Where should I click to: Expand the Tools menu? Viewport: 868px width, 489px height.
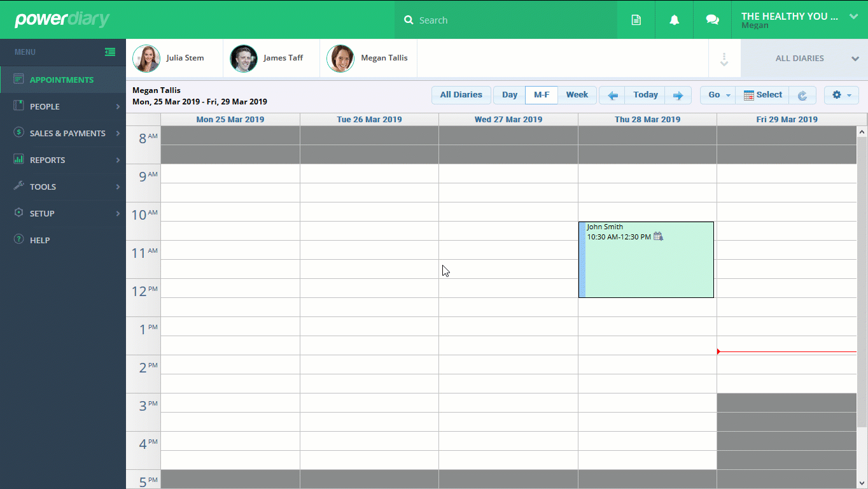pos(63,187)
